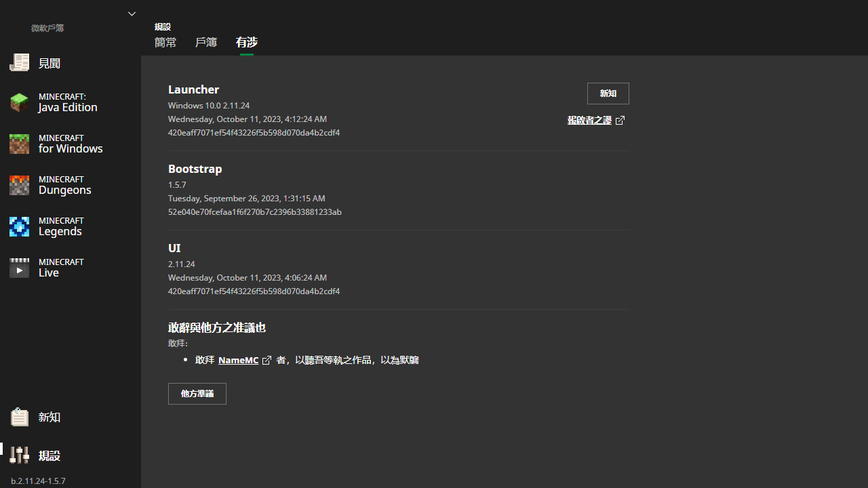This screenshot has height=488, width=868.
Task: Open the 報啟者之譯 link
Action: tap(589, 121)
